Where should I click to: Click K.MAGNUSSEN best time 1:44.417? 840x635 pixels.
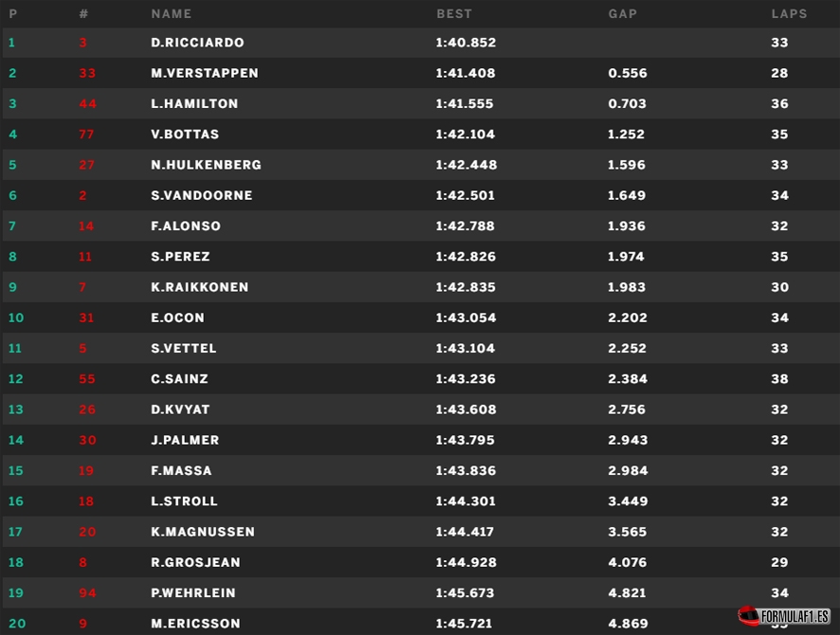(x=465, y=532)
